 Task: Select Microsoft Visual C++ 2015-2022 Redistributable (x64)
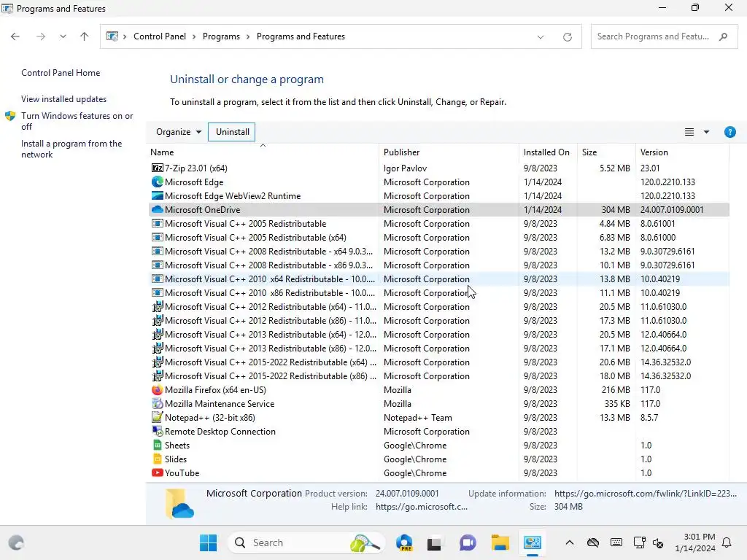(x=438, y=362)
